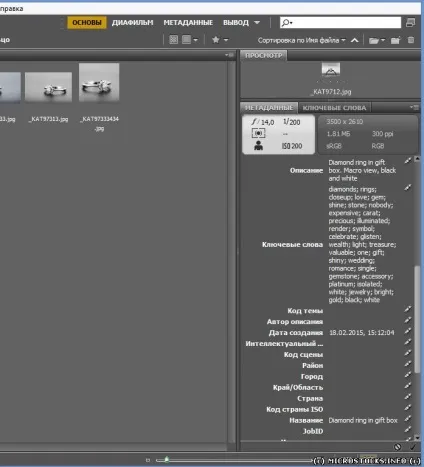Apply metadata changes with the checkmark icon
Viewport: 424px width, 467px height.
point(413,447)
